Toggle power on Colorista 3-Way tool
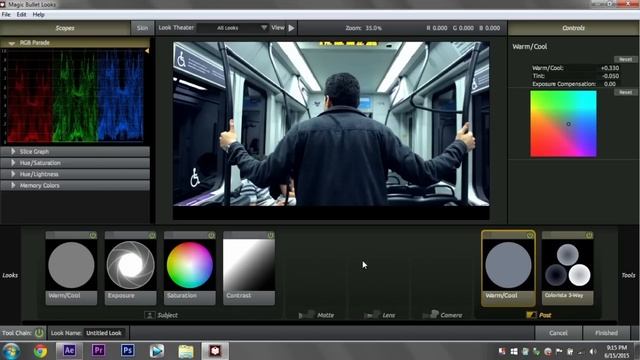This screenshot has height=360, width=640. point(589,236)
